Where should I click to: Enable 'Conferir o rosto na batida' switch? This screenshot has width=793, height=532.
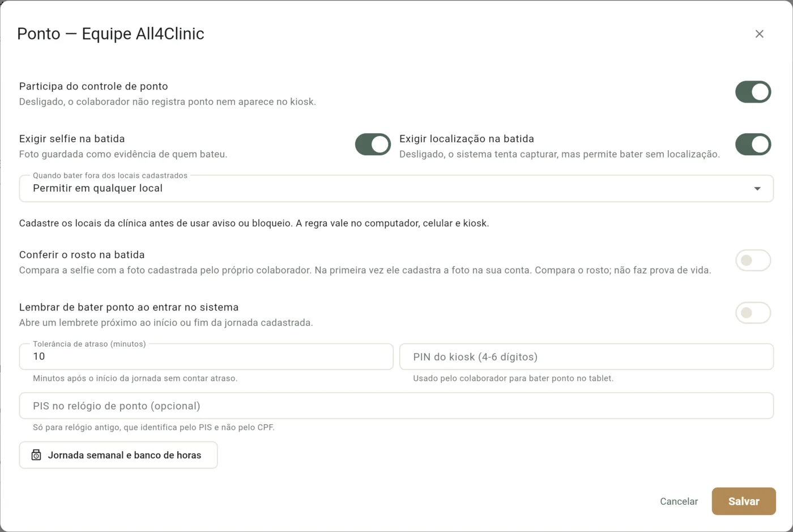pos(753,261)
